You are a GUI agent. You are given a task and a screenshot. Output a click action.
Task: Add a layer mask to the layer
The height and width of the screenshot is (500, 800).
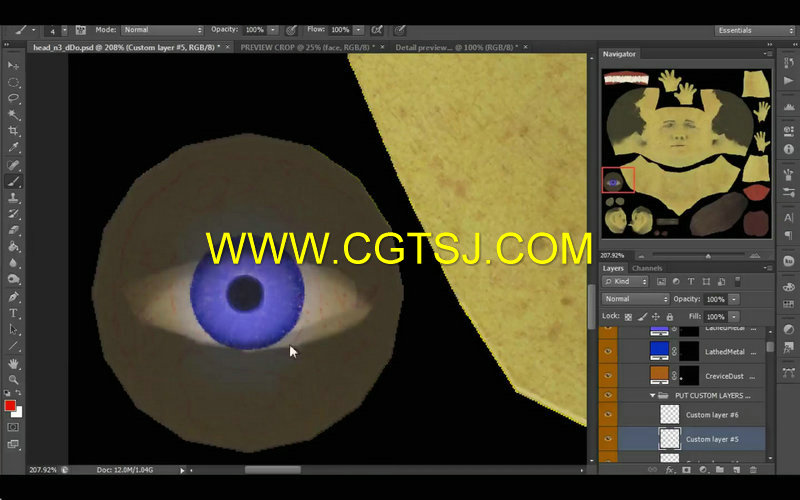pyautogui.click(x=686, y=469)
